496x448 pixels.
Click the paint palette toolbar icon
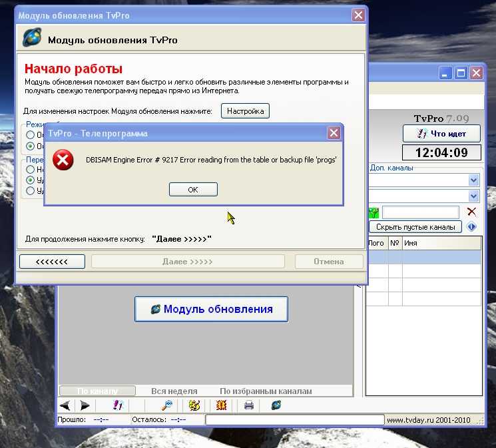click(x=194, y=405)
